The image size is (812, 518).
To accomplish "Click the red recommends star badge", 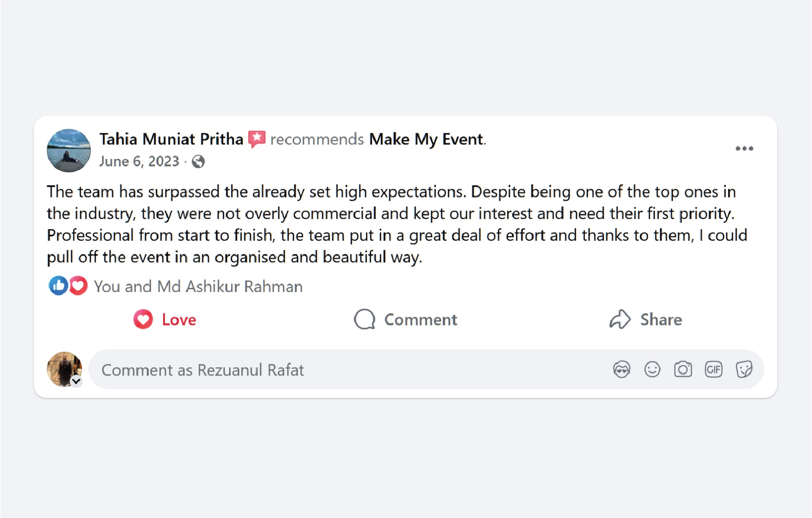I will coord(257,139).
